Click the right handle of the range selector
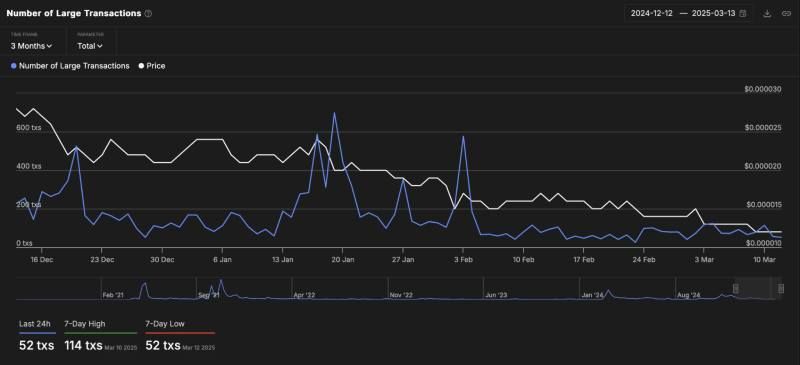Image resolution: width=800 pixels, height=365 pixels. point(781,288)
